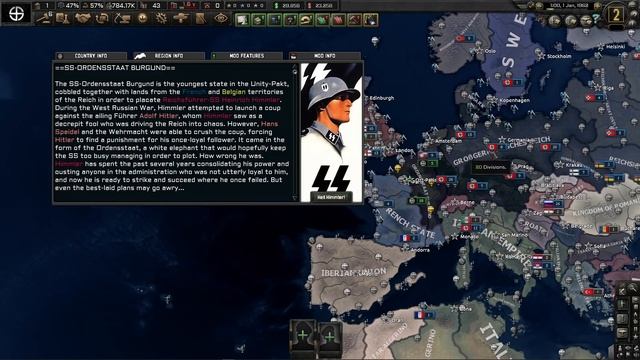This screenshot has height=360, width=640.
Task: Open the Production wrench-and-gear icon
Action: tap(161, 18)
